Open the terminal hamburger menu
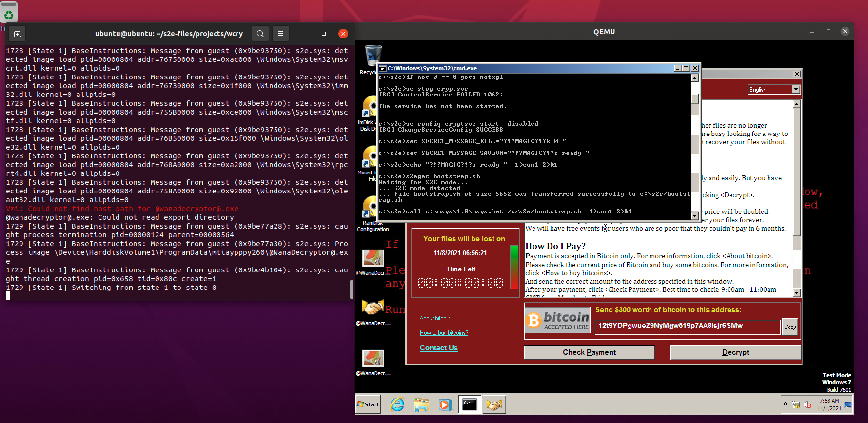 pyautogui.click(x=281, y=34)
